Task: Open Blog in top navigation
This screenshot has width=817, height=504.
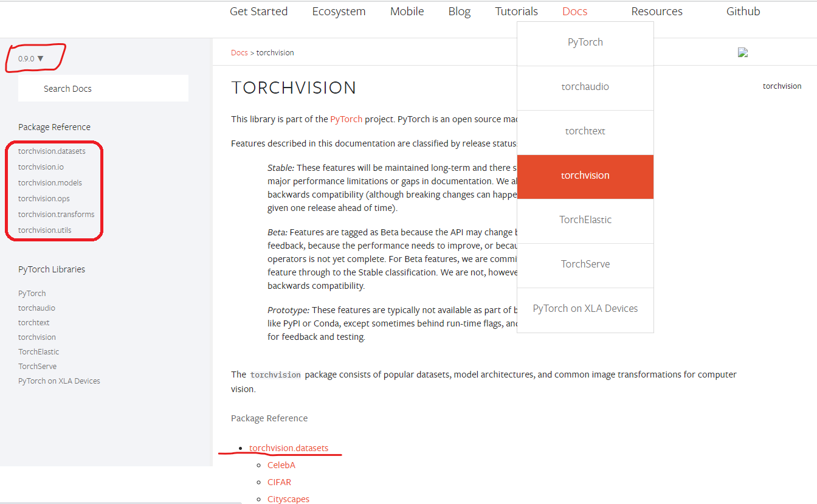Action: [x=460, y=12]
